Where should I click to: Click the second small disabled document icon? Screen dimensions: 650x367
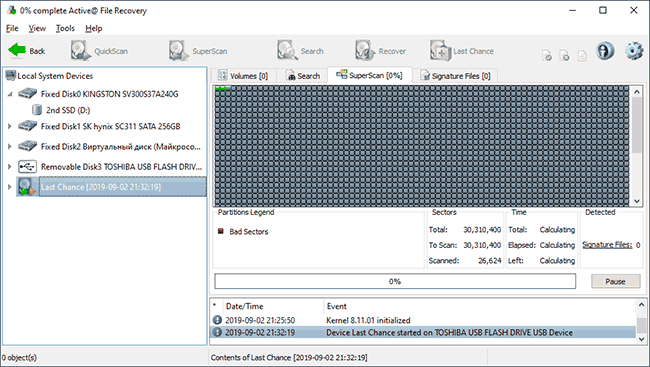click(x=564, y=56)
